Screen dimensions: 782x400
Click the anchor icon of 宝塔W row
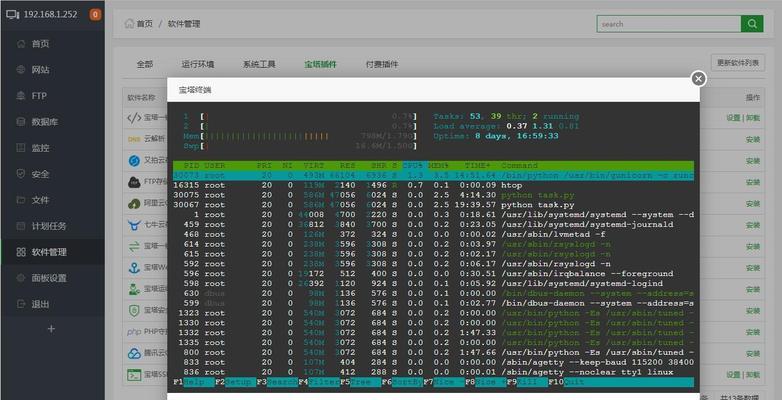click(134, 267)
